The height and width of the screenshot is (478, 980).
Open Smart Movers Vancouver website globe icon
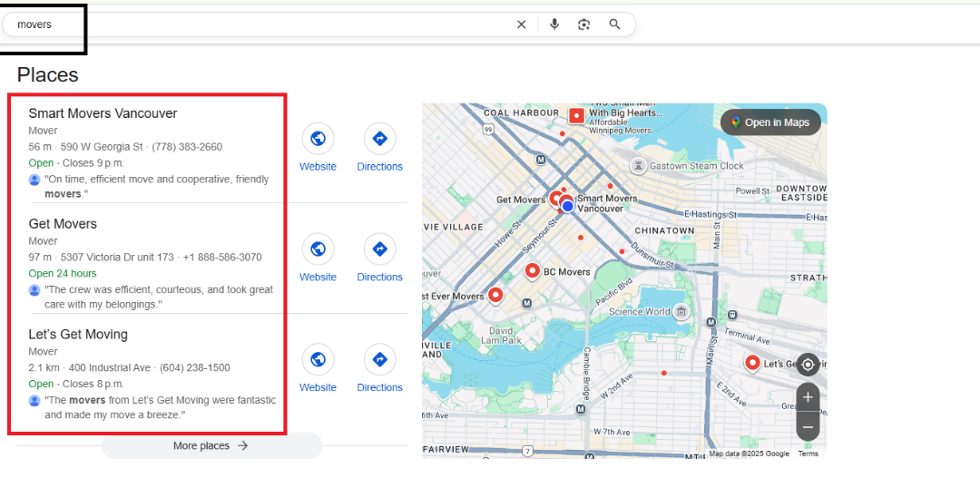coord(318,139)
